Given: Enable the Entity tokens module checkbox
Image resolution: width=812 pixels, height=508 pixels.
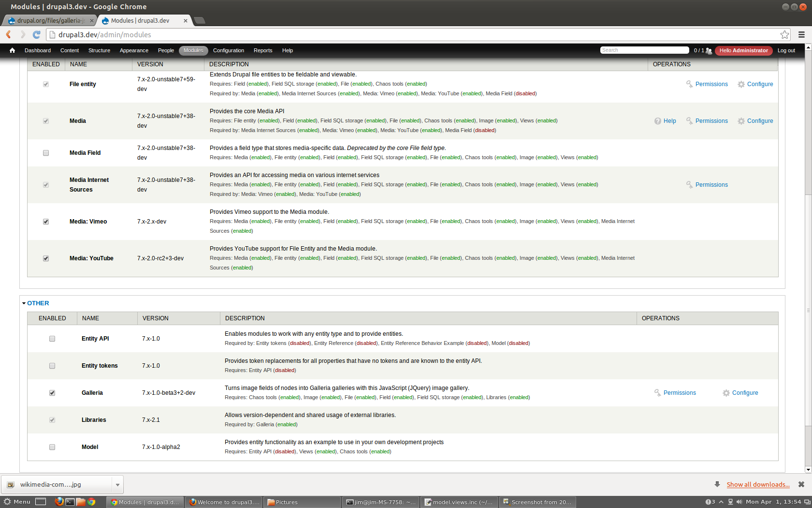Looking at the screenshot, I should click(52, 366).
